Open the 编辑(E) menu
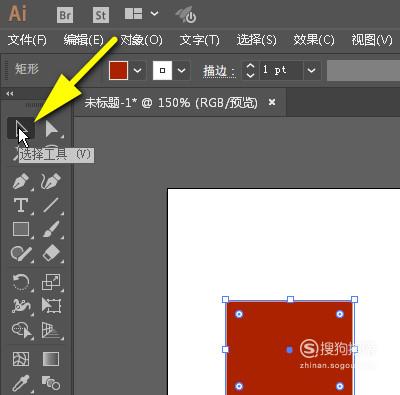The width and height of the screenshot is (400, 395). [x=84, y=40]
